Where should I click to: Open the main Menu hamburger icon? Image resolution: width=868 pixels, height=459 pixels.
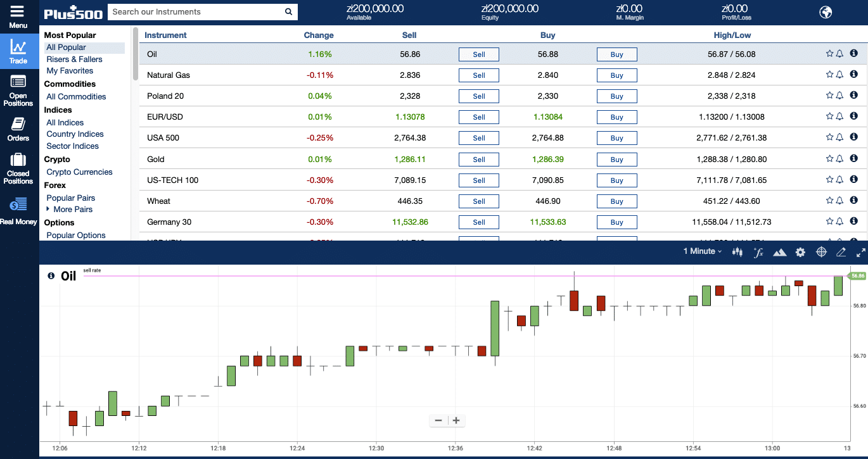click(x=18, y=11)
